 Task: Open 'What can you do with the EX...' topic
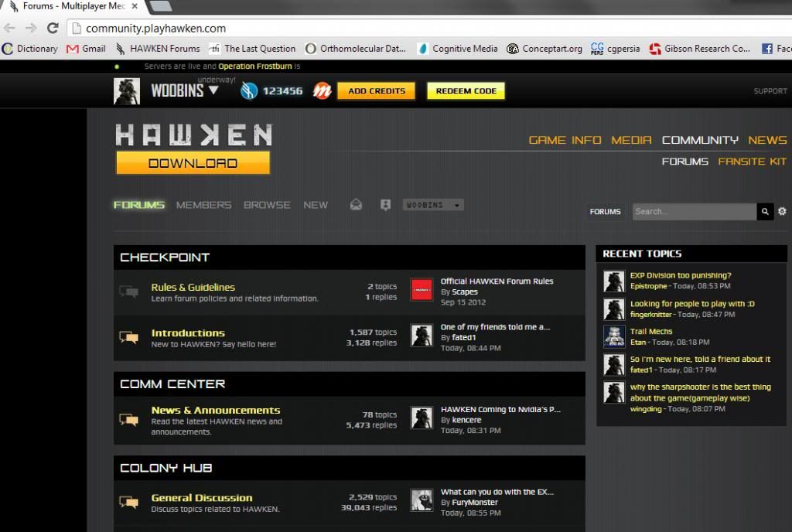click(x=497, y=492)
